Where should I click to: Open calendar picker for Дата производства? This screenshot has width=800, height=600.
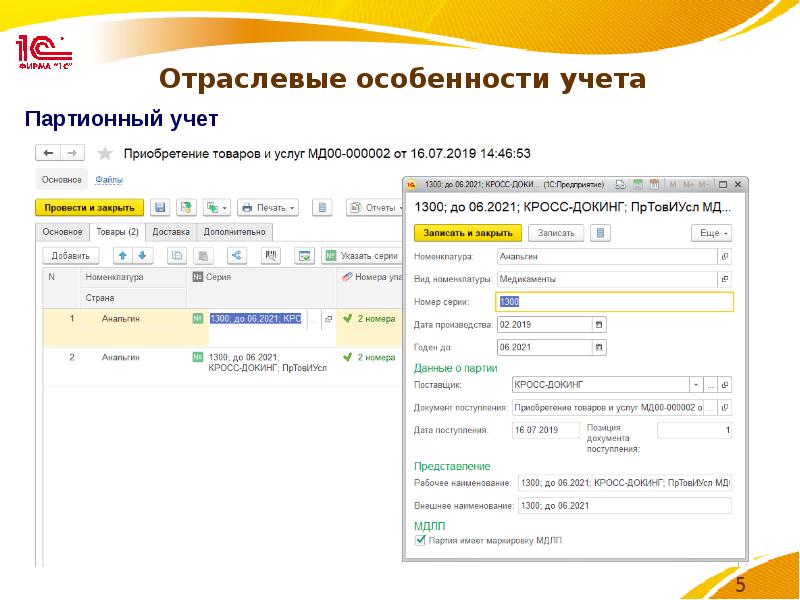coord(599,325)
